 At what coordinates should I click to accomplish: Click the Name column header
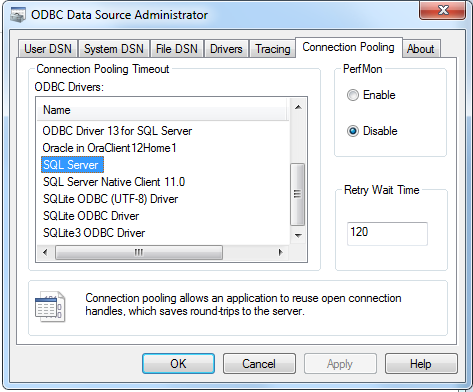162,110
